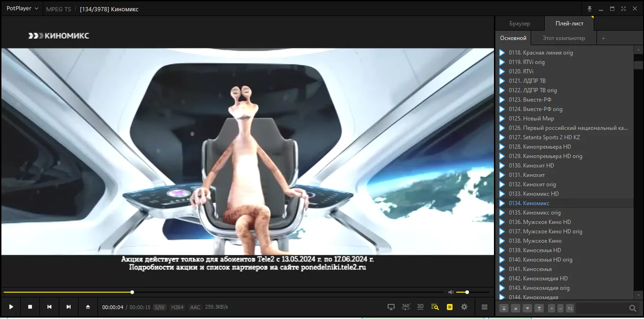The width and height of the screenshot is (644, 319).
Task: Switch the player to fullscreen mode
Action: [x=623, y=8]
